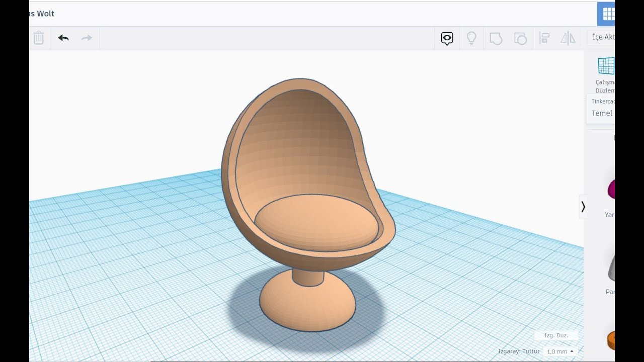Click the Izg. Düz. edit grid button
Screen dimensions: 644x362
(556, 335)
